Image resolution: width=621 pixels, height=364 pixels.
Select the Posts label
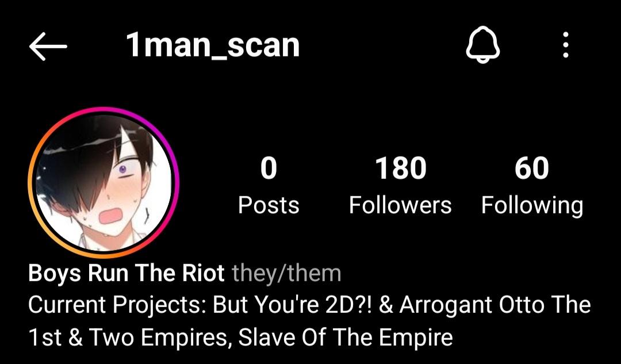(x=269, y=205)
